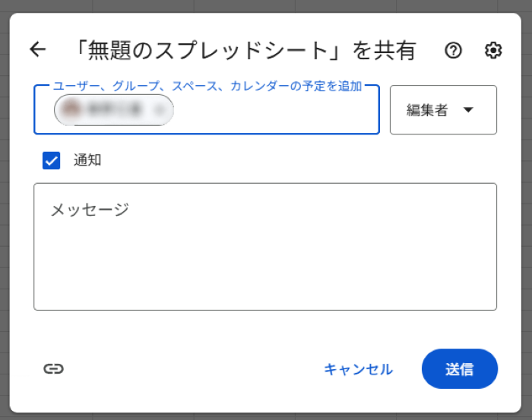Image resolution: width=532 pixels, height=420 pixels.
Task: Remove the added recipient chip with its X
Action: (x=159, y=110)
